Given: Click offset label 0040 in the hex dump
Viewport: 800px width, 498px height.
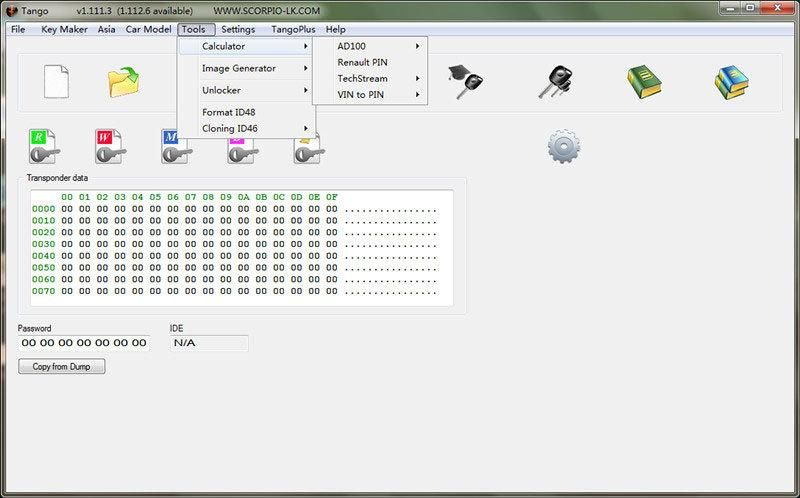Looking at the screenshot, I should click(x=43, y=256).
